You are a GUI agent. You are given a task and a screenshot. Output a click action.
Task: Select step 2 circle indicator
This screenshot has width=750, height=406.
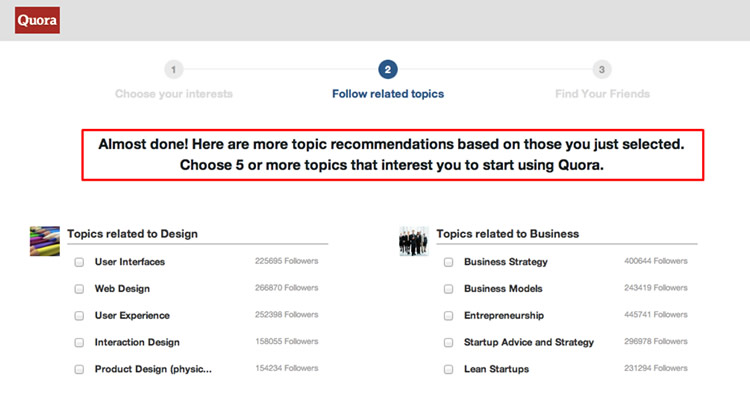[x=388, y=69]
